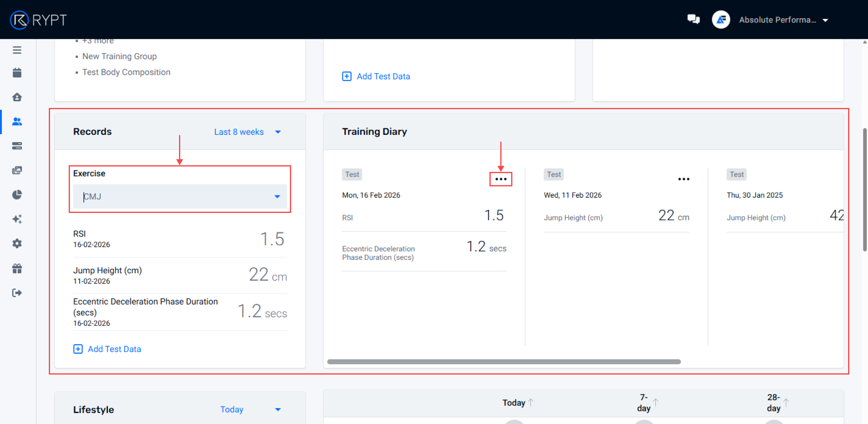
Task: Click the logout icon in sidebar
Action: point(17,293)
